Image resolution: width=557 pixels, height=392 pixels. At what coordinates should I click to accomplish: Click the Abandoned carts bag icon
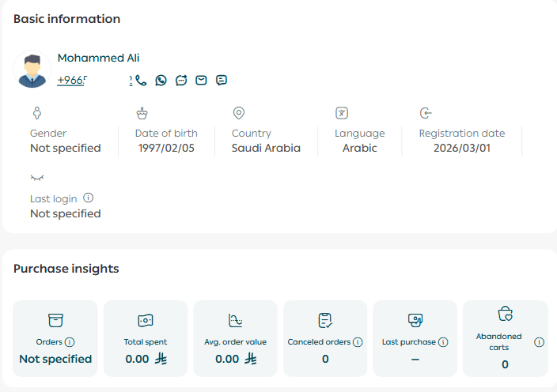point(505,314)
